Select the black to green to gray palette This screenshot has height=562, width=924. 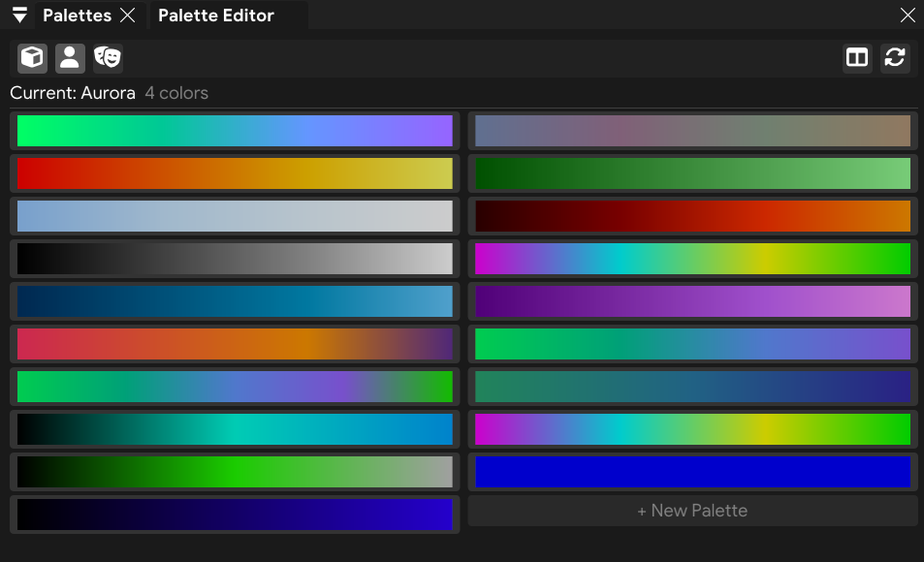[x=235, y=472]
